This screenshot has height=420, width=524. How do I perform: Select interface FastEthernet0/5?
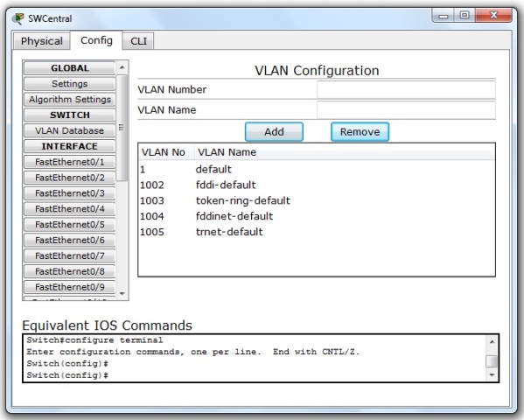69,224
